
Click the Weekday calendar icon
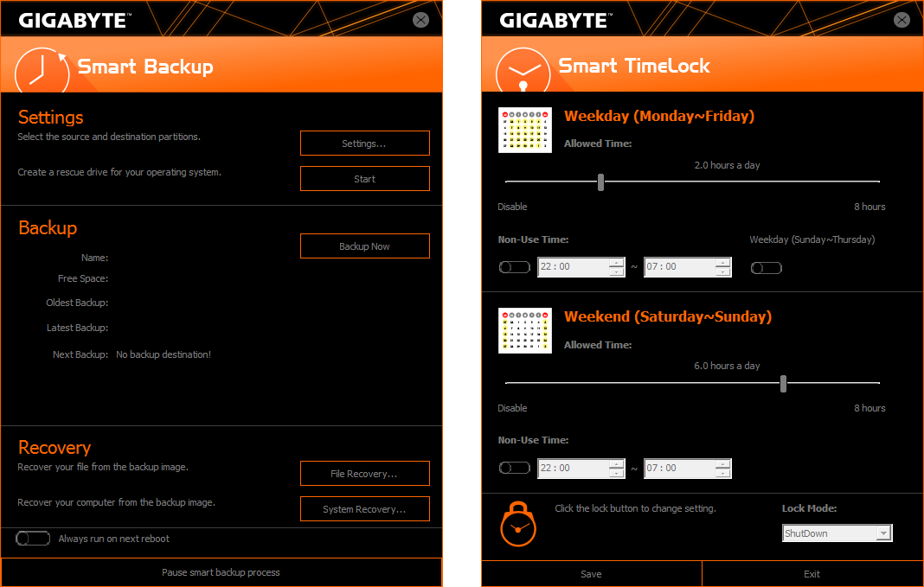[525, 131]
